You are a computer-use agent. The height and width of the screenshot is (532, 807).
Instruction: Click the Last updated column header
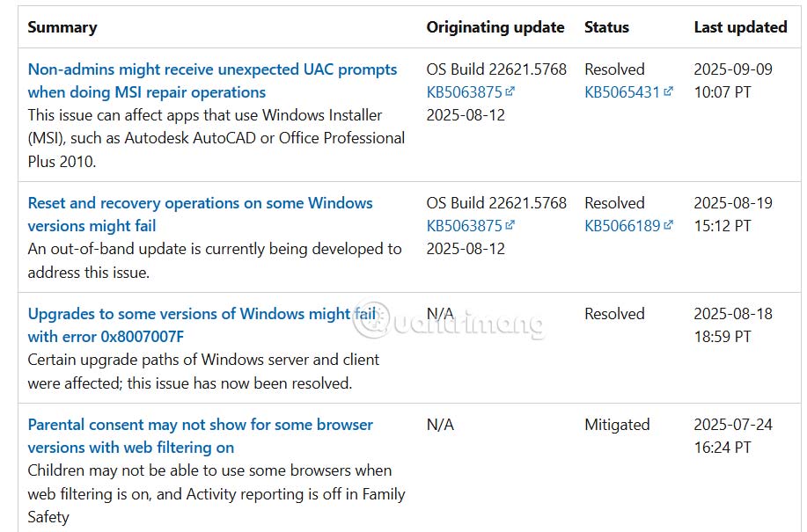[740, 27]
